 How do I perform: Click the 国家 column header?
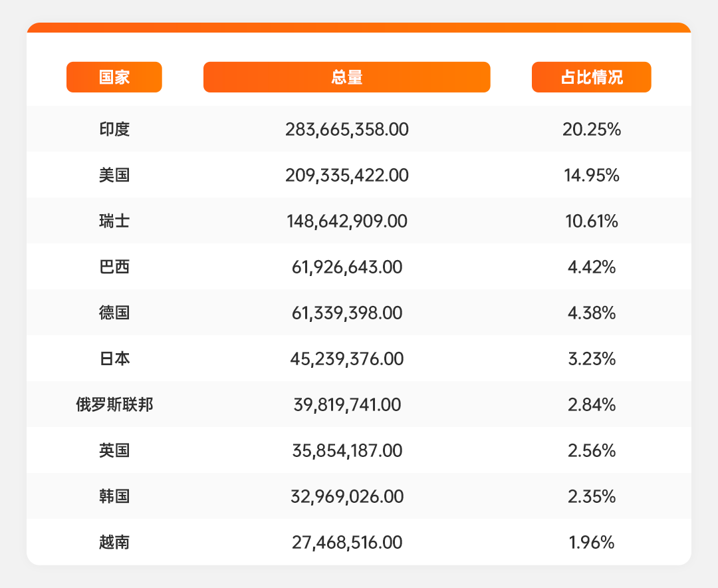(114, 77)
